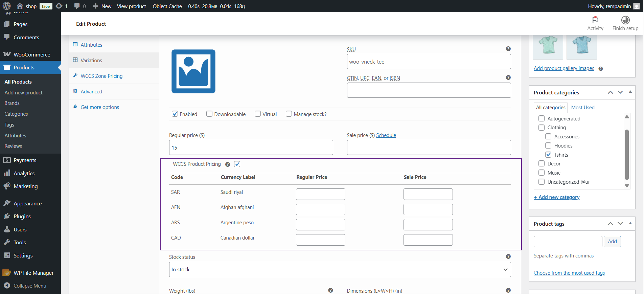Enable the Downloadable checkbox
644x294 pixels.
209,114
